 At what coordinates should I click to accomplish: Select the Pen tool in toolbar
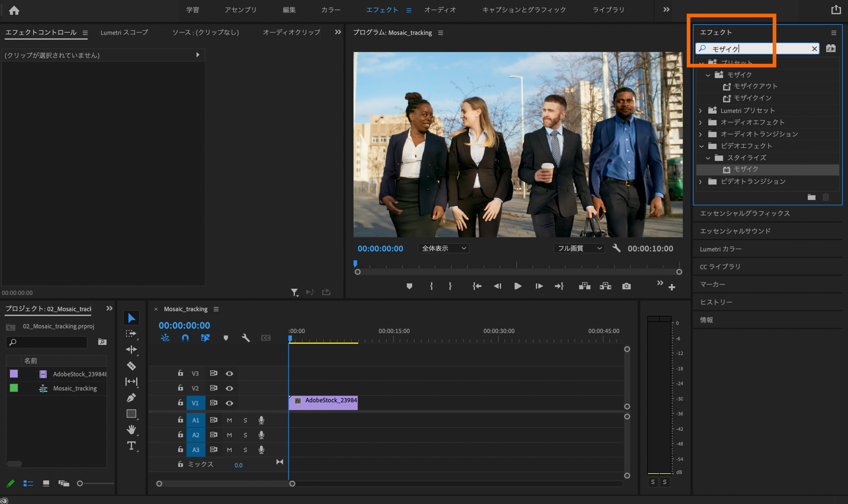[132, 397]
